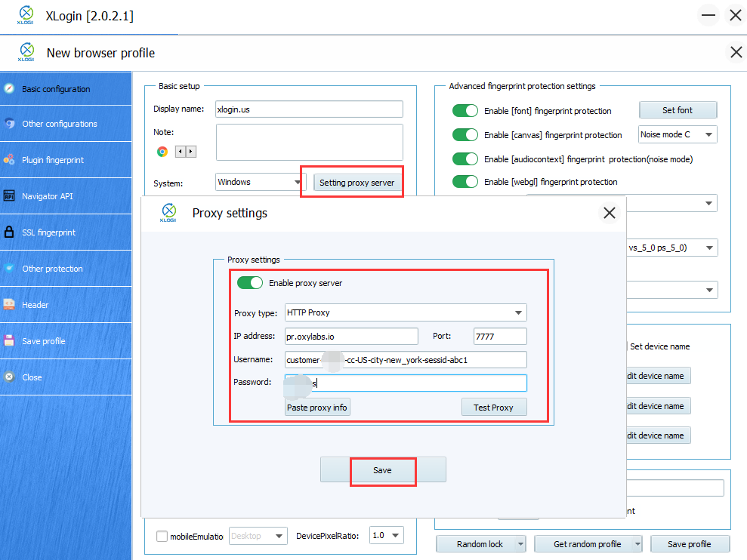Open SSL fingerprint section
Screen dimensions: 747x560
[x=66, y=232]
